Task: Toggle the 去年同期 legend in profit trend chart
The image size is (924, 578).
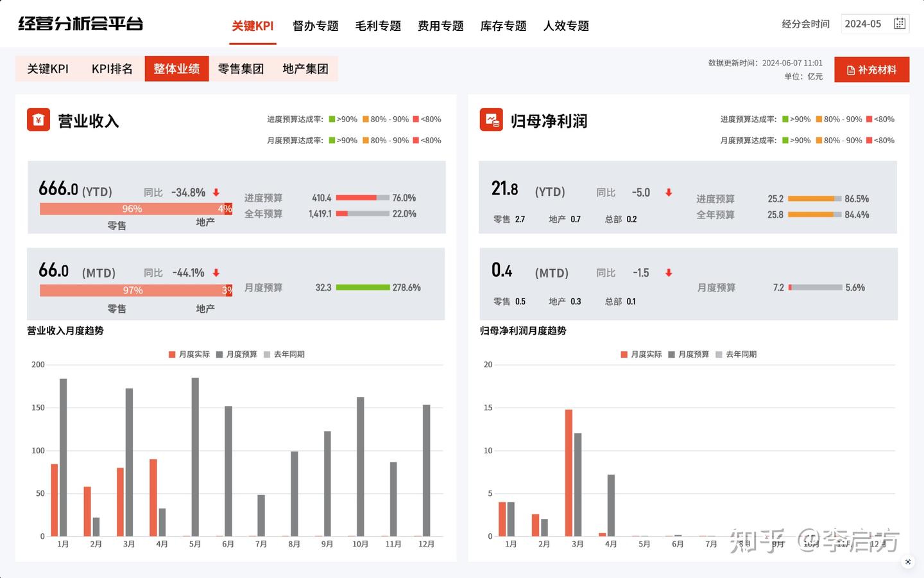Action: (737, 354)
